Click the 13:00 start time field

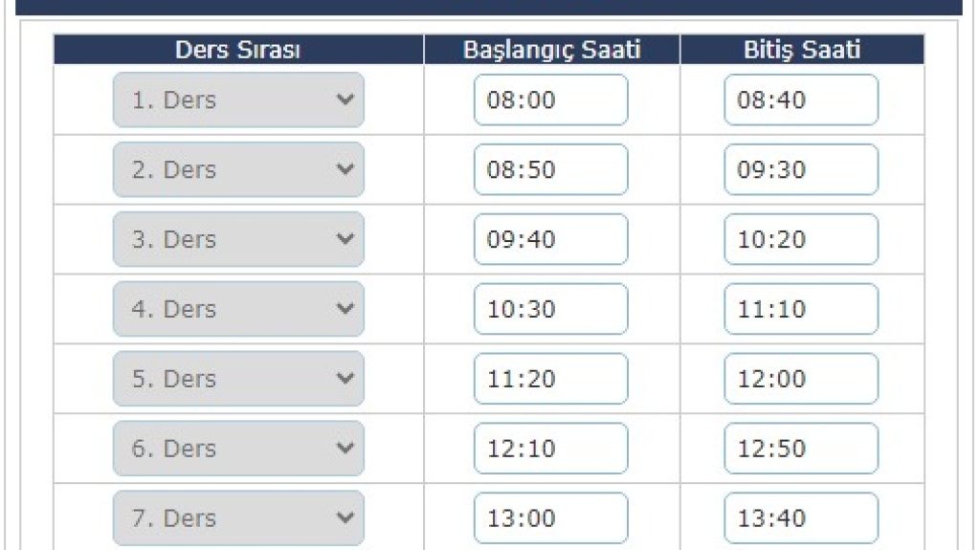tap(550, 518)
